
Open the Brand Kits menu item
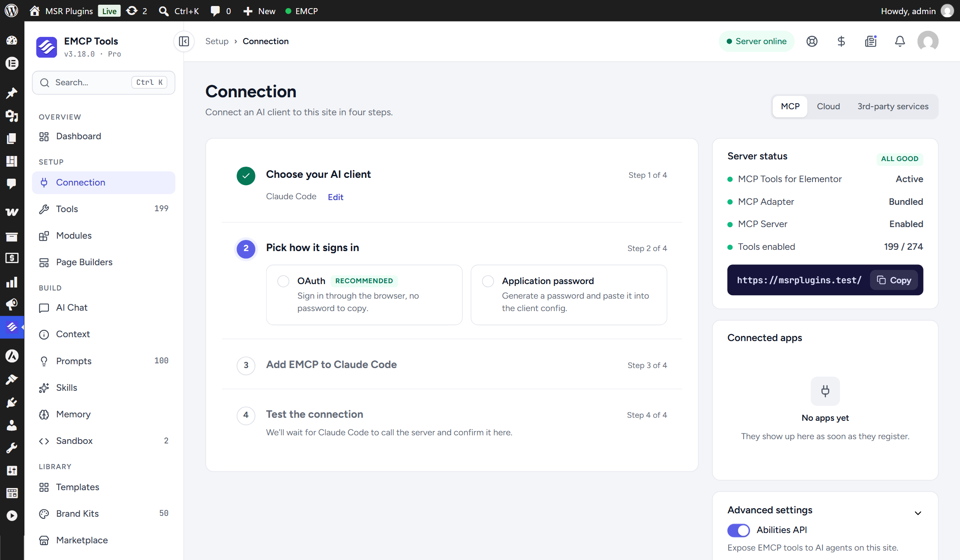coord(103,513)
